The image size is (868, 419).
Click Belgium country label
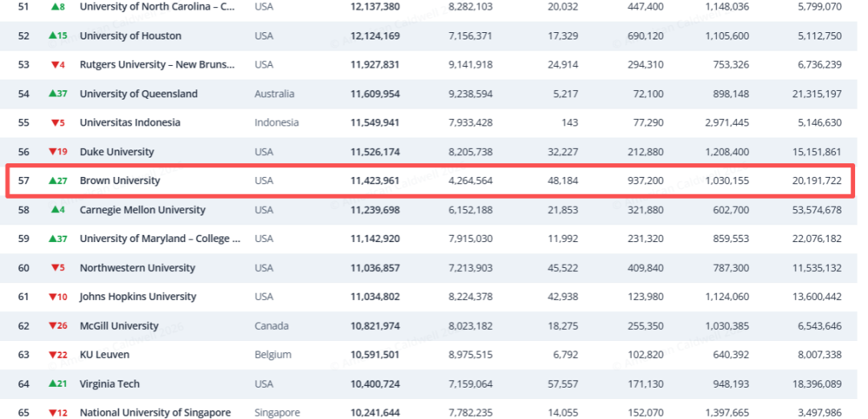pos(272,355)
